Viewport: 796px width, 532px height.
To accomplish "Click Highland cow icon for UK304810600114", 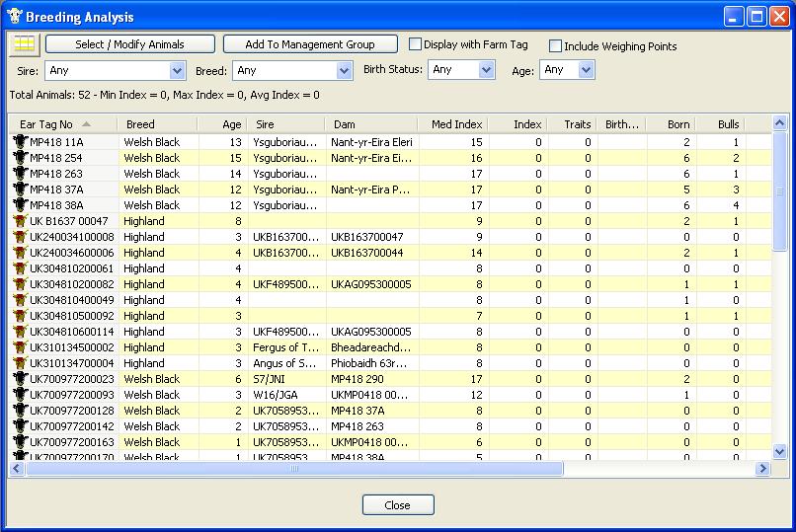I will point(20,332).
